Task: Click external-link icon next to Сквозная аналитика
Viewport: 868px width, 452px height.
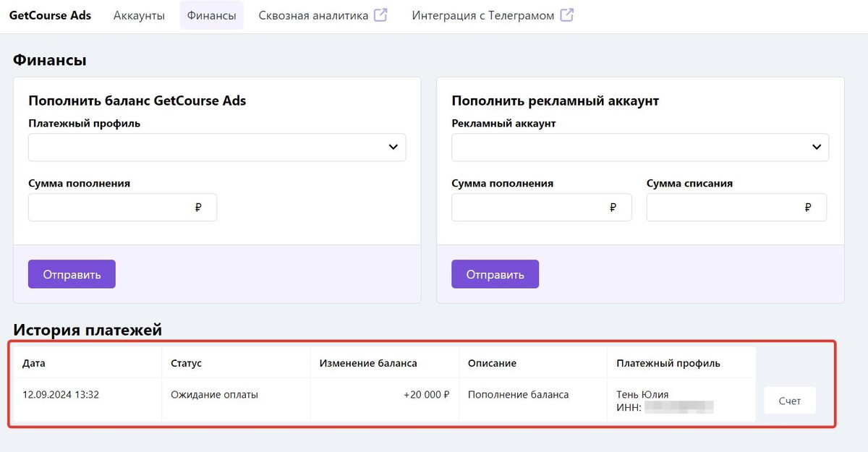Action: pyautogui.click(x=380, y=14)
